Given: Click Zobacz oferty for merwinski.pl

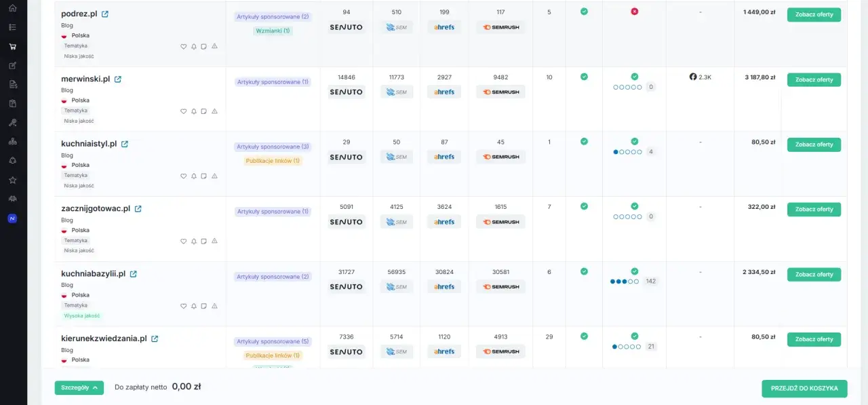Looking at the screenshot, I should pyautogui.click(x=814, y=79).
